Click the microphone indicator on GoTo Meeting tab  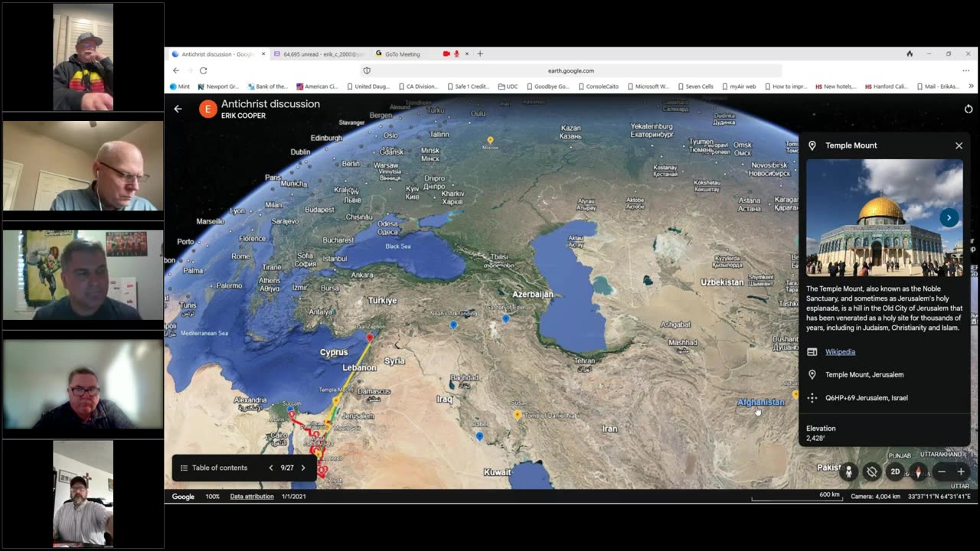(x=457, y=54)
